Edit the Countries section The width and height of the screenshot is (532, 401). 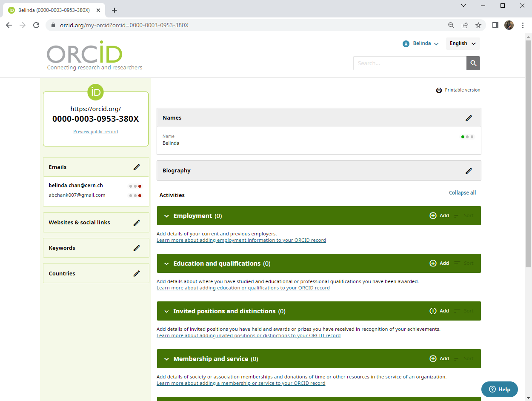pyautogui.click(x=137, y=273)
